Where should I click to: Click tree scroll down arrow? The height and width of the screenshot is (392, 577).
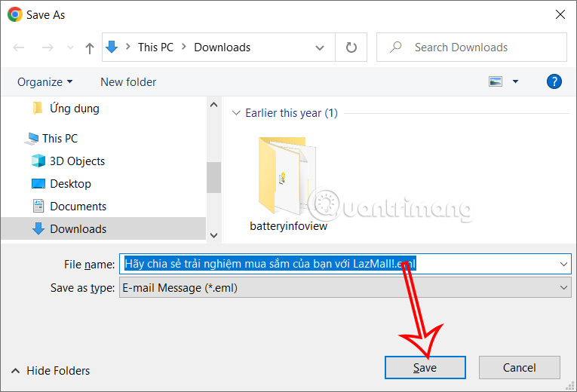(213, 235)
